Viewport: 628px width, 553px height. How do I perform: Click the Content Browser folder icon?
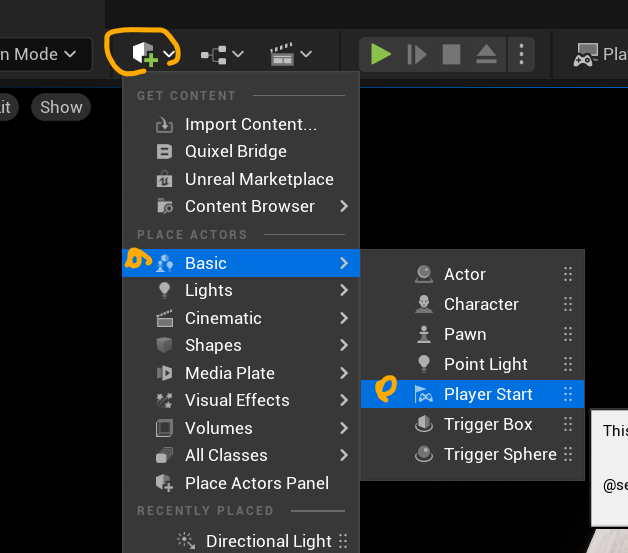tap(165, 206)
